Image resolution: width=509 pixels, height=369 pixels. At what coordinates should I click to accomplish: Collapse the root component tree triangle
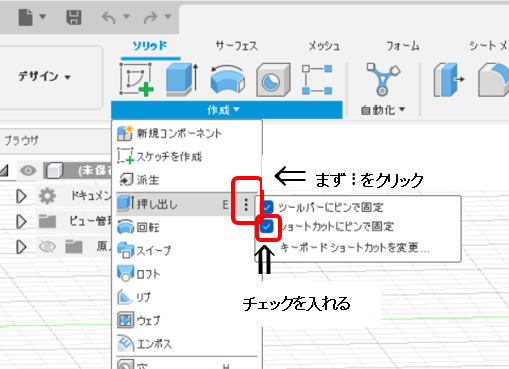(x=4, y=171)
